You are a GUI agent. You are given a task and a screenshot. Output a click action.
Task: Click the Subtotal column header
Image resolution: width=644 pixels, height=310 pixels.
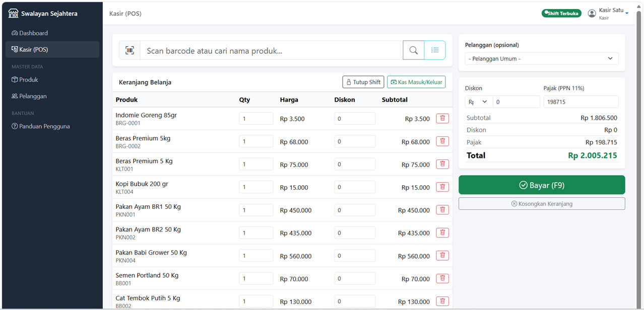(x=395, y=100)
